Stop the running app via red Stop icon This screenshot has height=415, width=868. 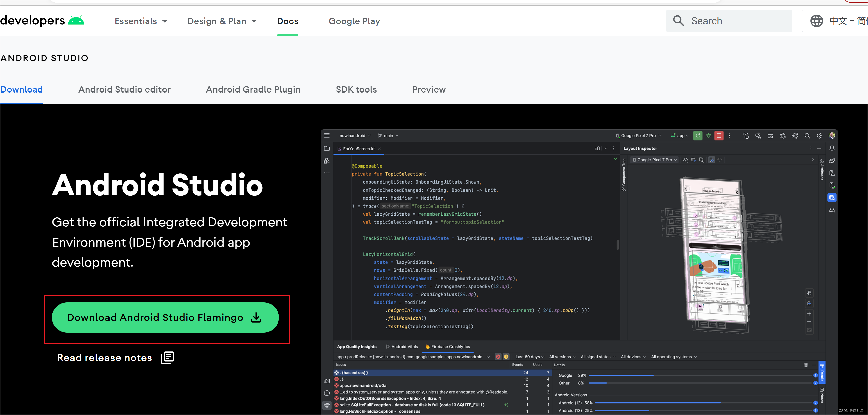[719, 135]
